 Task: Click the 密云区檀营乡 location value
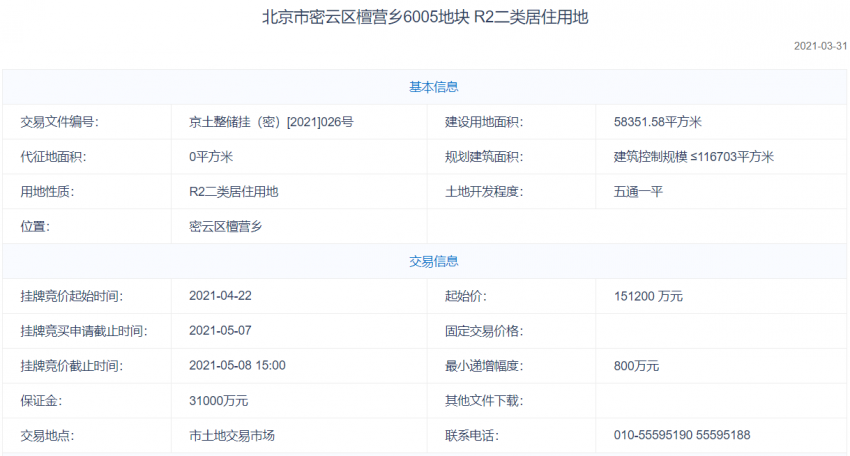click(x=225, y=226)
